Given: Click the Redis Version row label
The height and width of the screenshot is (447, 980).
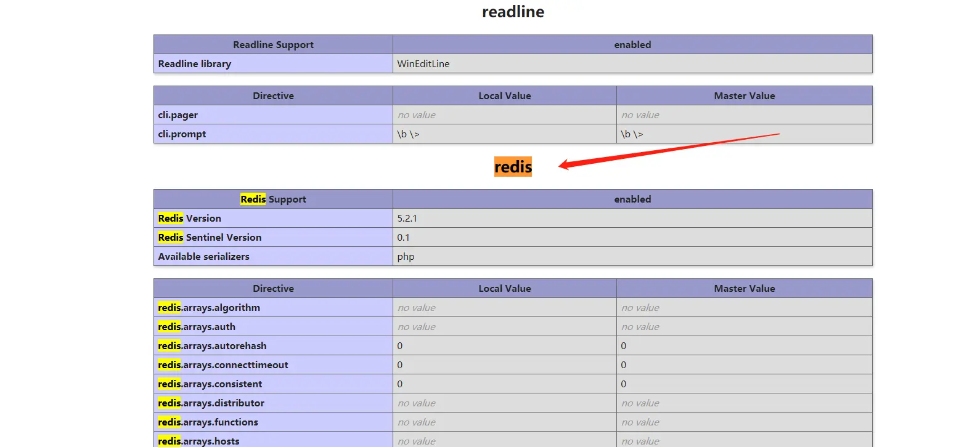Looking at the screenshot, I should tap(189, 218).
